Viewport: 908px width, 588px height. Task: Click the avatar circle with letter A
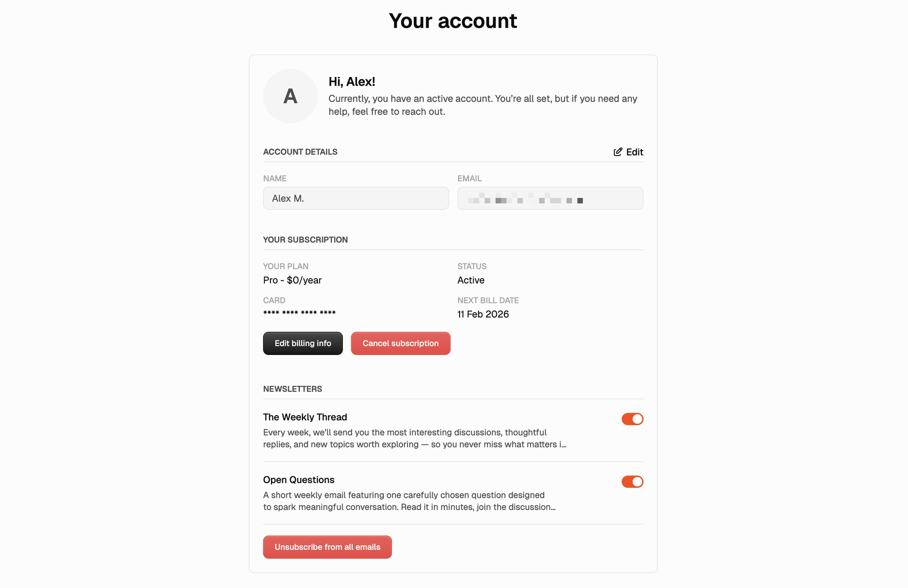(290, 96)
